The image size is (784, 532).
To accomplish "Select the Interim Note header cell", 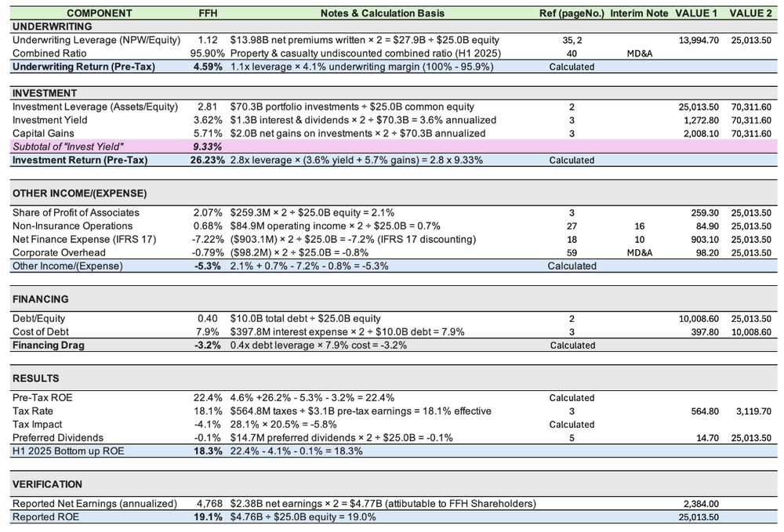I will coord(639,13).
